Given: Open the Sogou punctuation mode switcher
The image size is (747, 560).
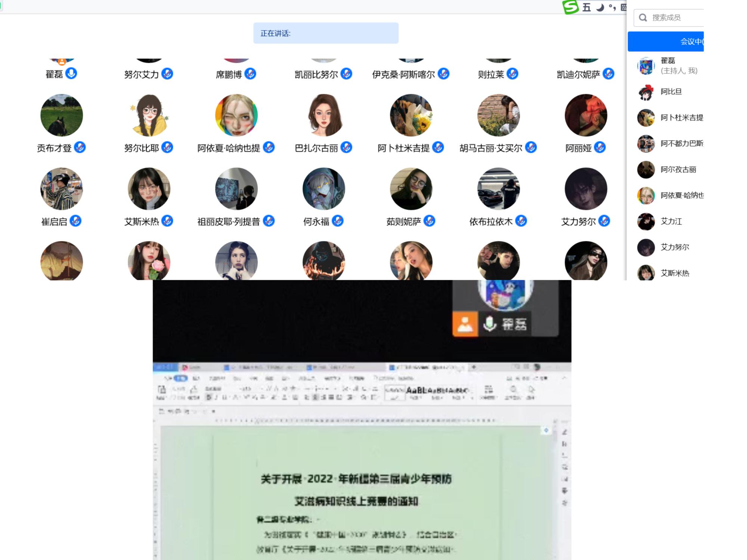Looking at the screenshot, I should [612, 7].
